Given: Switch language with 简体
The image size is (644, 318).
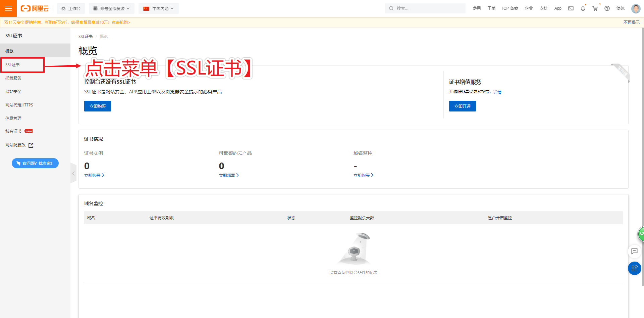Looking at the screenshot, I should tap(621, 8).
